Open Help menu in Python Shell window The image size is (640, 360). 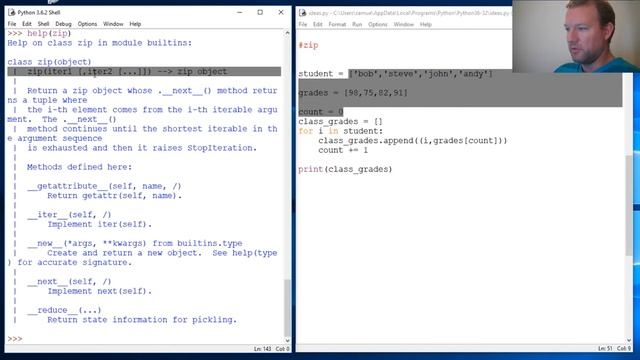click(135, 24)
